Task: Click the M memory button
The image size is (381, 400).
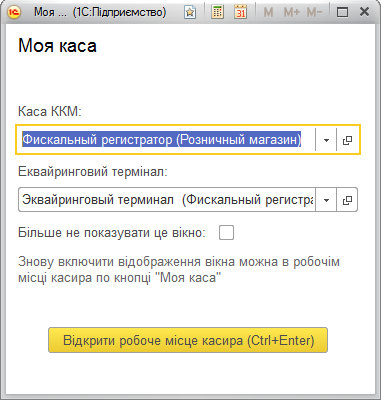Action: coord(268,13)
